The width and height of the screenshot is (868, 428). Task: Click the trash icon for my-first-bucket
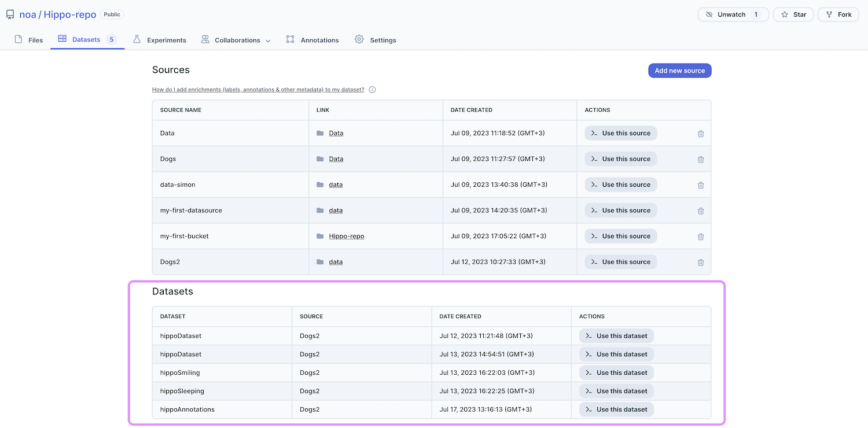701,236
